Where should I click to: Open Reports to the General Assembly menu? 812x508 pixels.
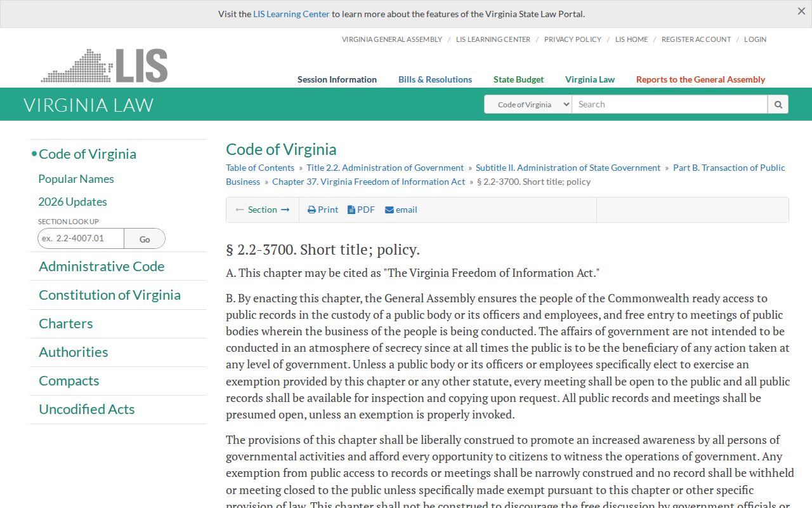[700, 79]
